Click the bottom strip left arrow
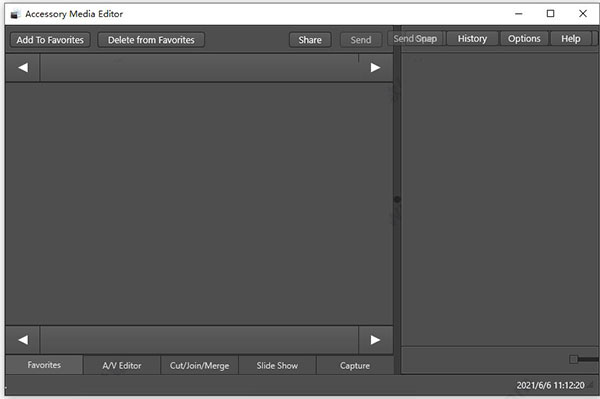Screen dimensions: 600x399 pos(23,340)
